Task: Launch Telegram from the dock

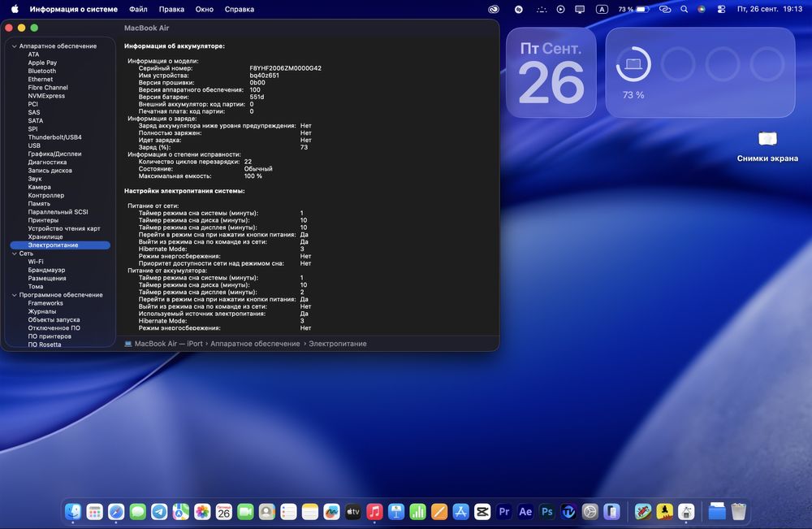Action: point(159,511)
